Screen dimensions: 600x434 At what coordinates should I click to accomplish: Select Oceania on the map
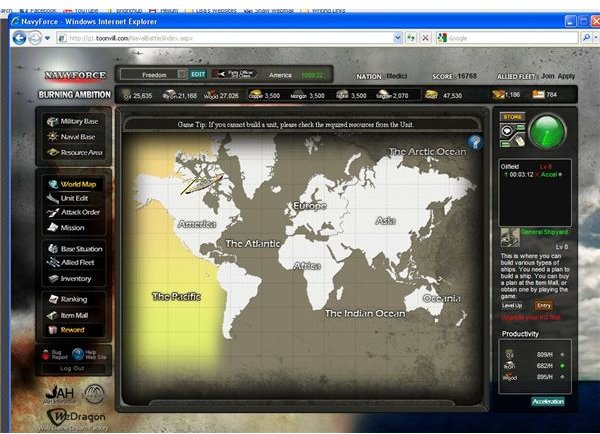[x=442, y=299]
